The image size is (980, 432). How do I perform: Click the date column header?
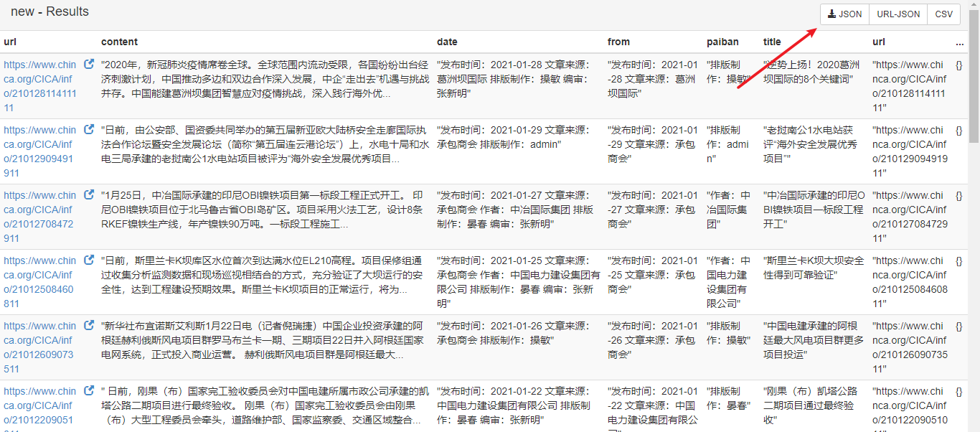click(x=447, y=42)
